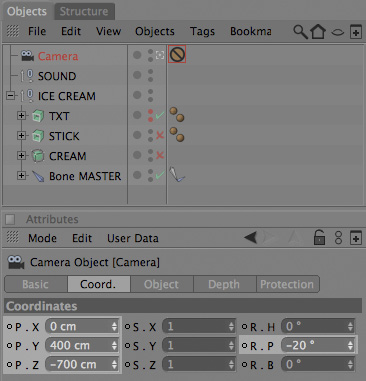Click the eye icon in Objects toolbar
The height and width of the screenshot is (381, 366).
coord(338,32)
